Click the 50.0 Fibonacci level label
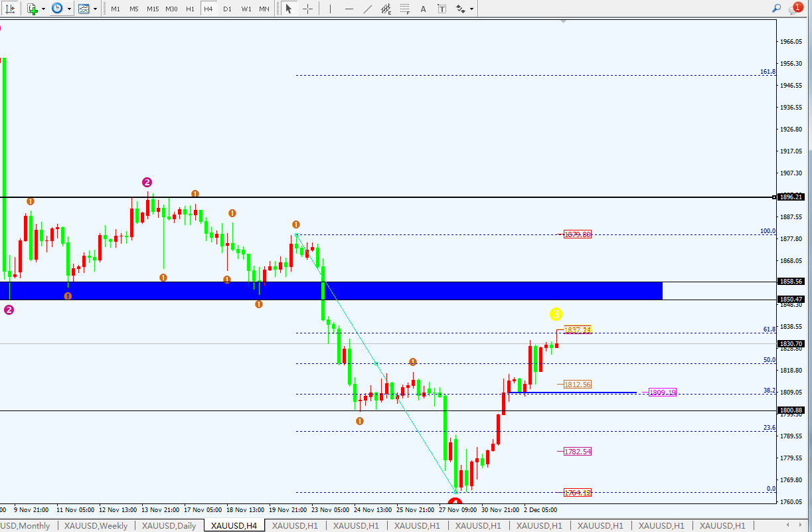 click(x=770, y=359)
